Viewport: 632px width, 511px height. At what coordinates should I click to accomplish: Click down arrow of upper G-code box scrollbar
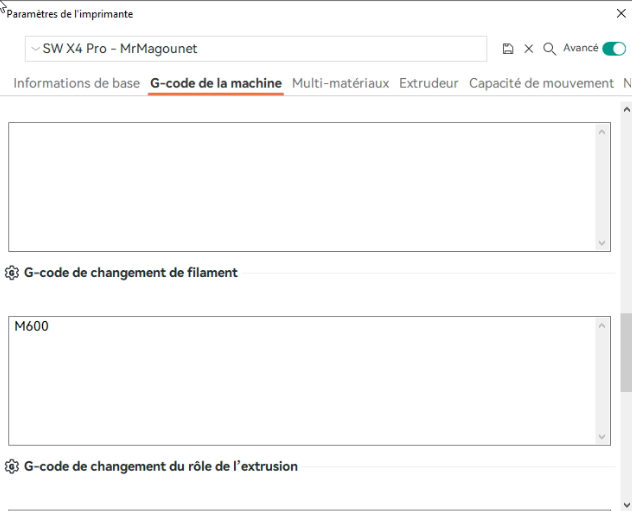(602, 243)
